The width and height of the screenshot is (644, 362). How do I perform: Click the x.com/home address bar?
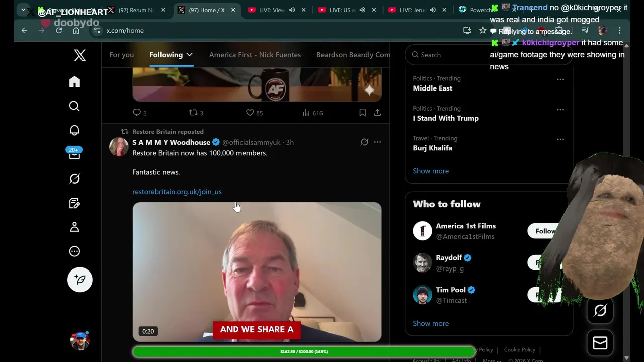pos(282,30)
